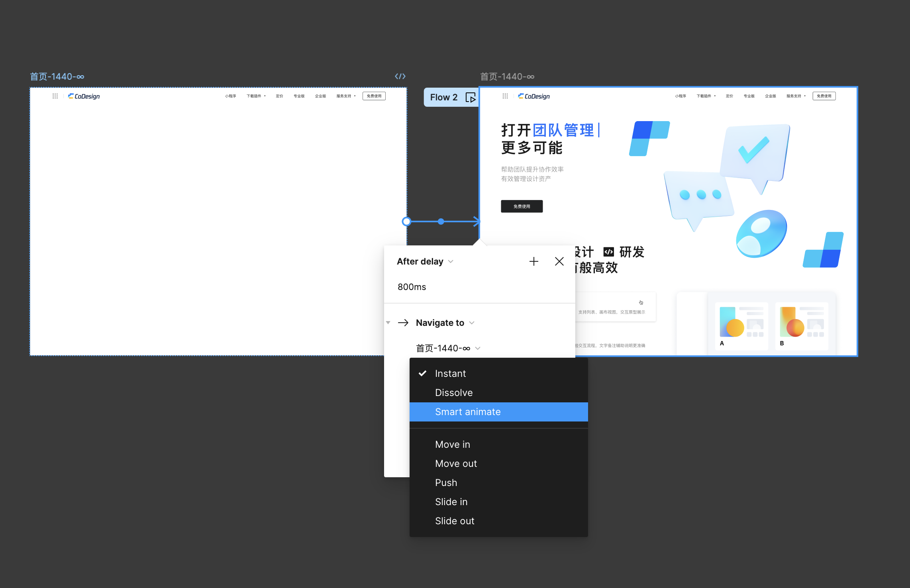Click 小程序 link in right frame

click(681, 96)
